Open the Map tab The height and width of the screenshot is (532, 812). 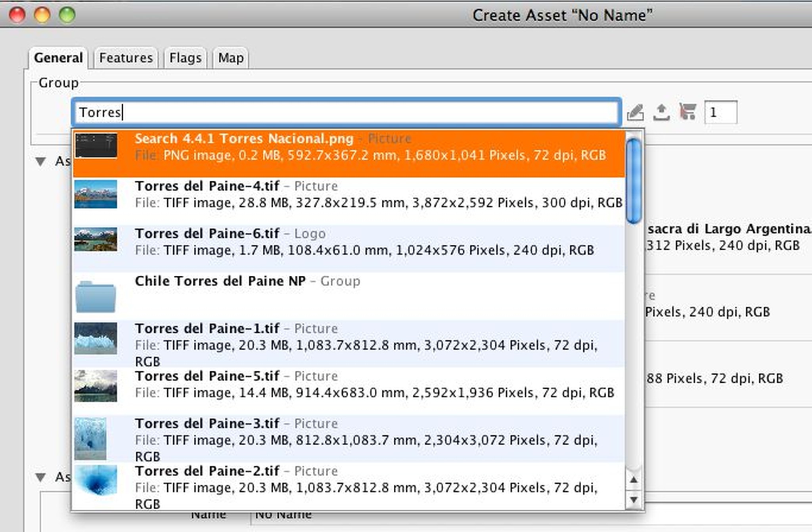point(231,58)
